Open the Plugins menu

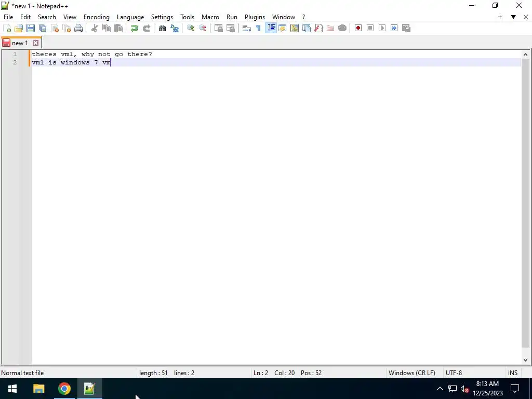[255, 17]
